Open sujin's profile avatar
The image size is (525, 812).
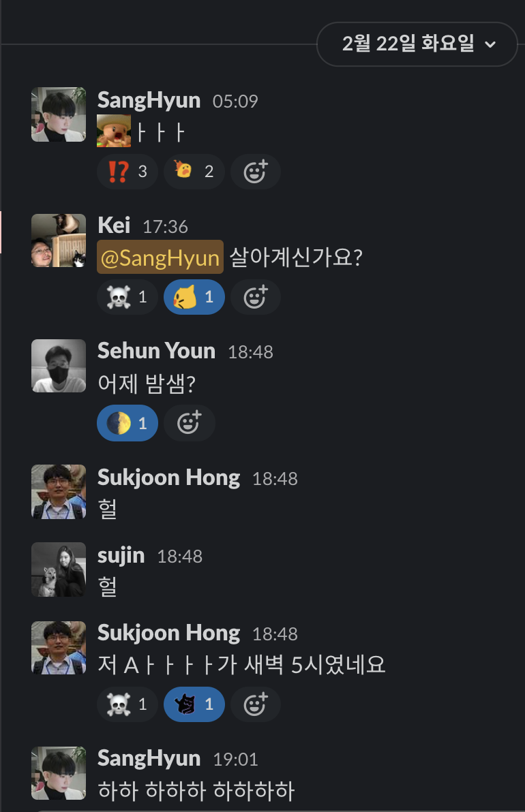(x=59, y=569)
